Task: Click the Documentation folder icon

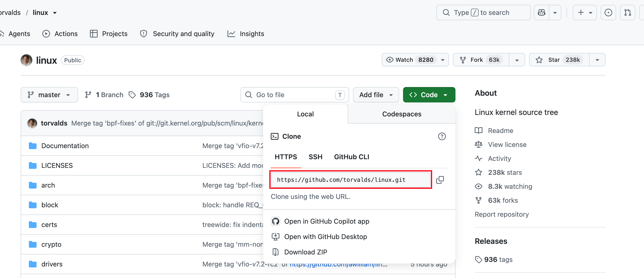Action: pos(33,146)
